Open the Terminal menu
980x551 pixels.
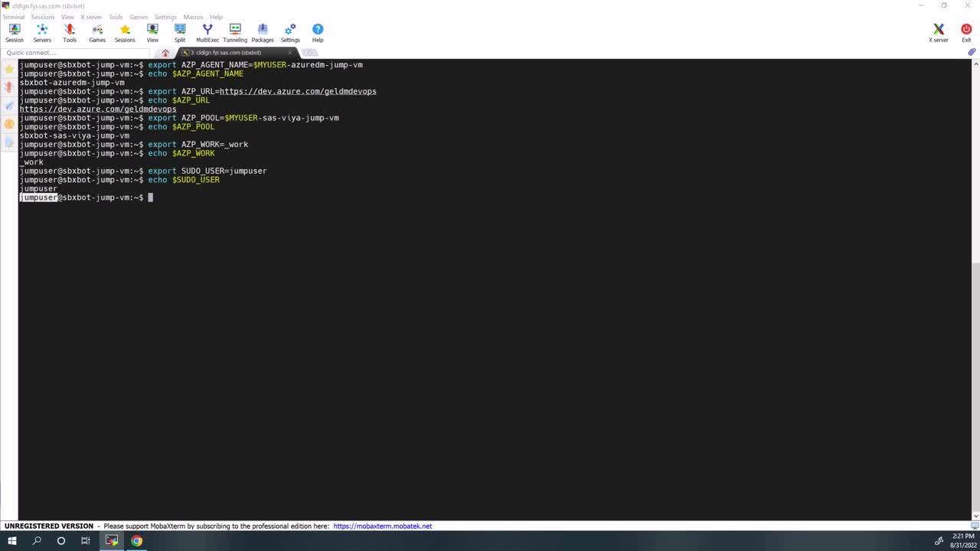[13, 17]
